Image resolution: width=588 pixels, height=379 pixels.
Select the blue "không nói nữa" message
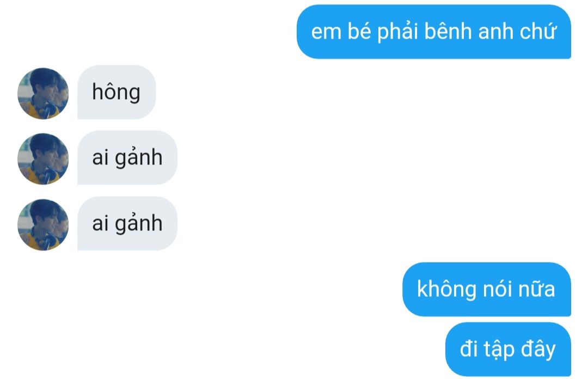click(487, 289)
